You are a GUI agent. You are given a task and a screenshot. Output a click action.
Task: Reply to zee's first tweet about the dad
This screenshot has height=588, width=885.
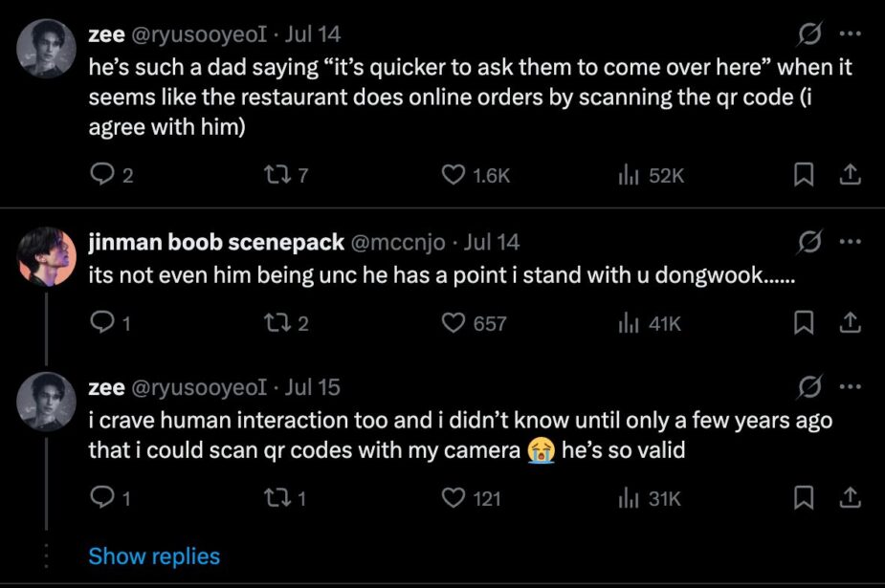tap(112, 175)
